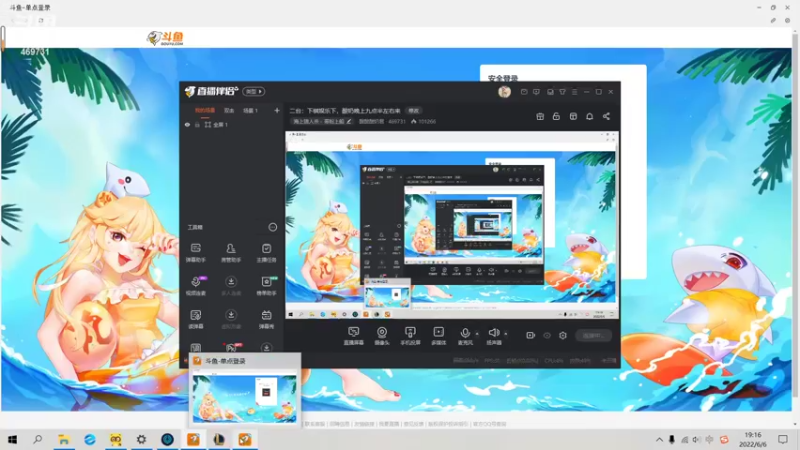800x450 pixels.
Task: Open the gift box icon above preview
Action: point(540,116)
